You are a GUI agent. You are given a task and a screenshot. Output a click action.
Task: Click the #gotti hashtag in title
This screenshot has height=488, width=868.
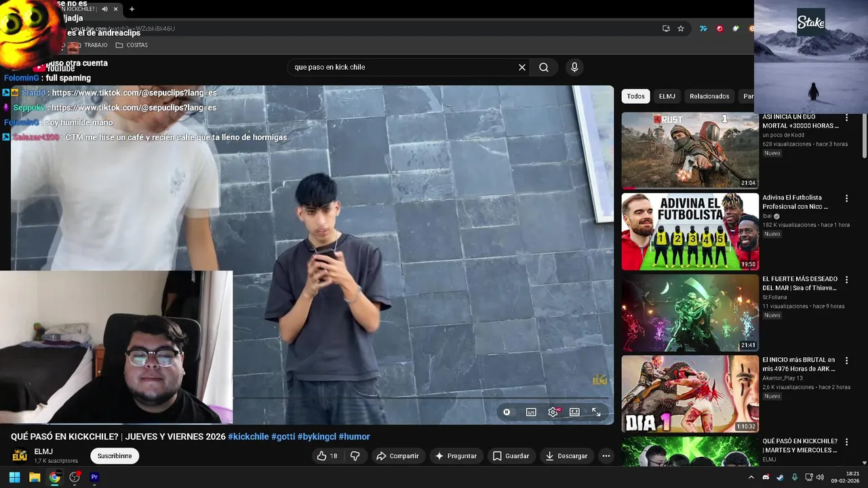283,436
